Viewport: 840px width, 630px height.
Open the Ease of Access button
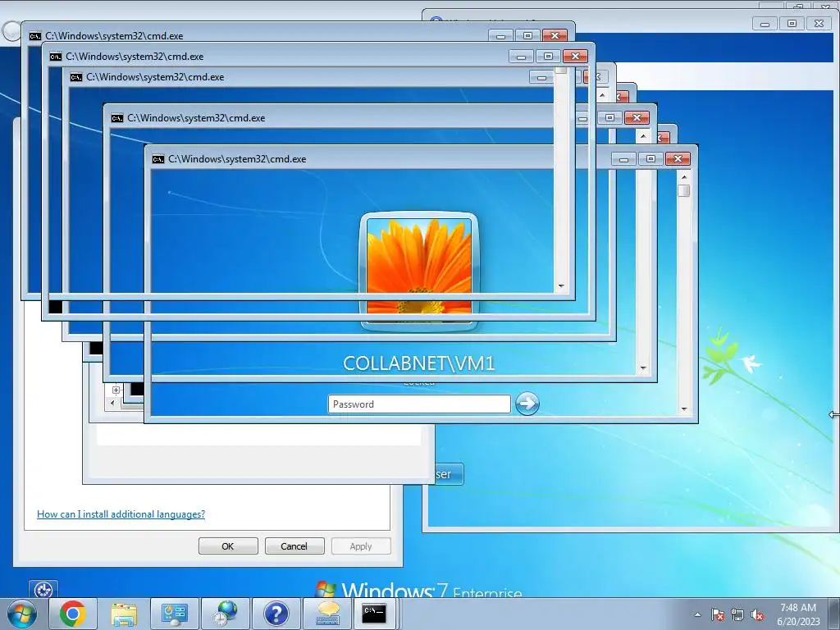click(43, 590)
